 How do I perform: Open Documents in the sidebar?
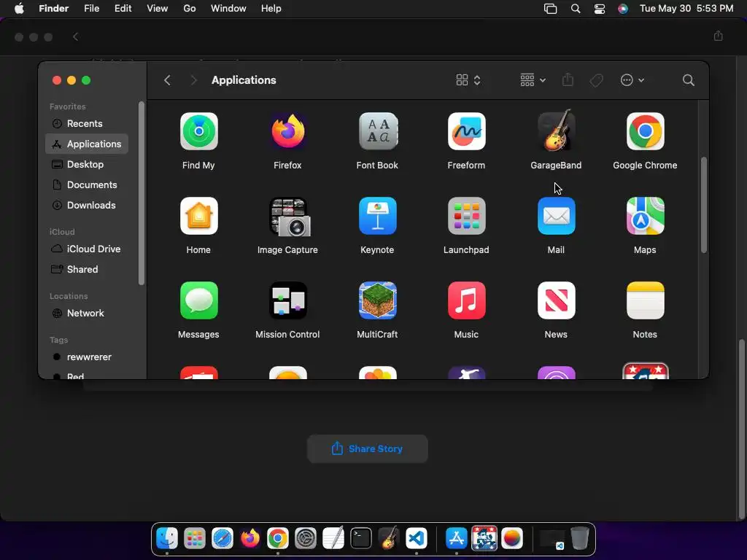[x=87, y=184]
